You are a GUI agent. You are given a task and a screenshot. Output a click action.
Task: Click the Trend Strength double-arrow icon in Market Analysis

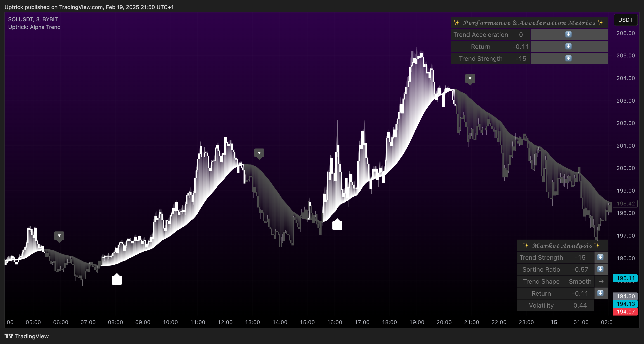pyautogui.click(x=600, y=257)
